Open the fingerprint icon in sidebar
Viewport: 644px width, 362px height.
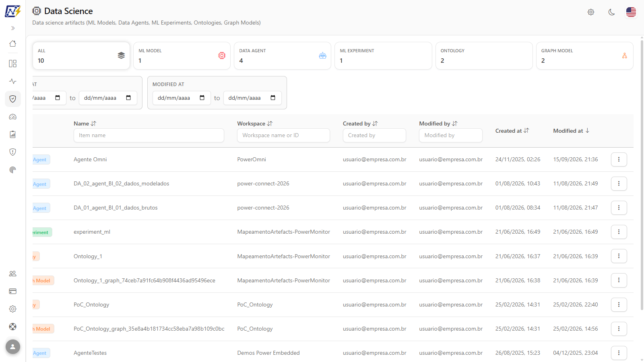point(13,170)
